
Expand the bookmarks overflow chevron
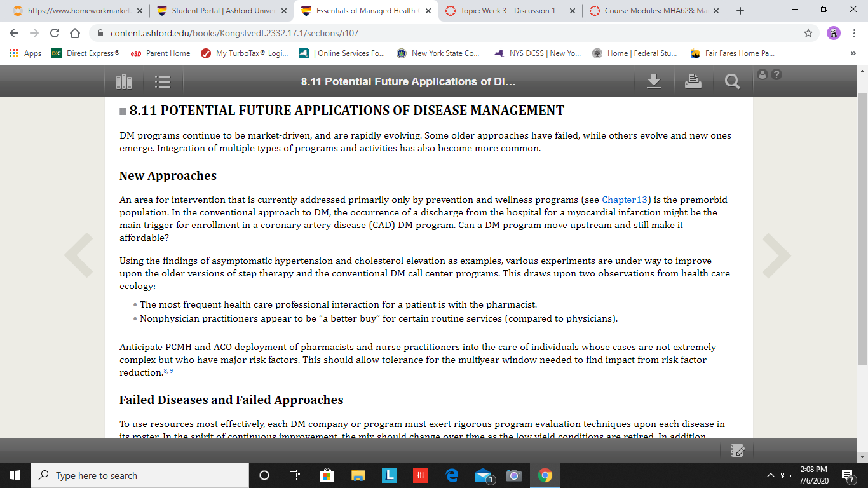[853, 53]
